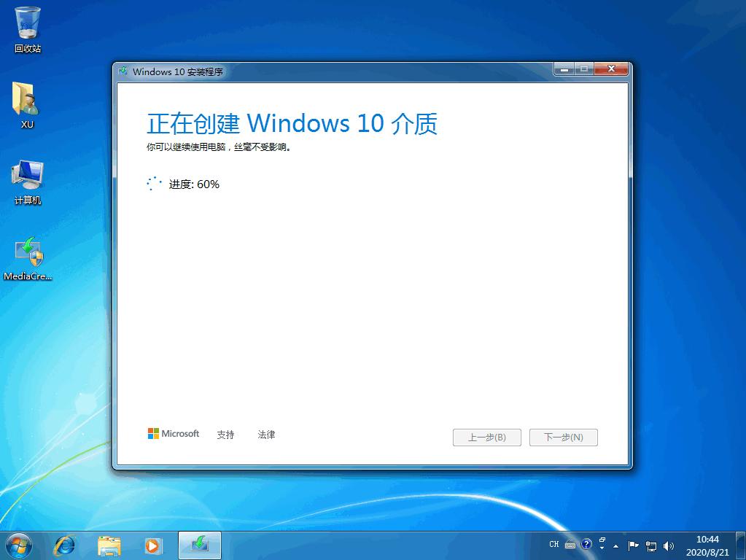Screen dimensions: 746x560
Task: Launch Windows Media Player from the taskbar
Action: tap(153, 545)
